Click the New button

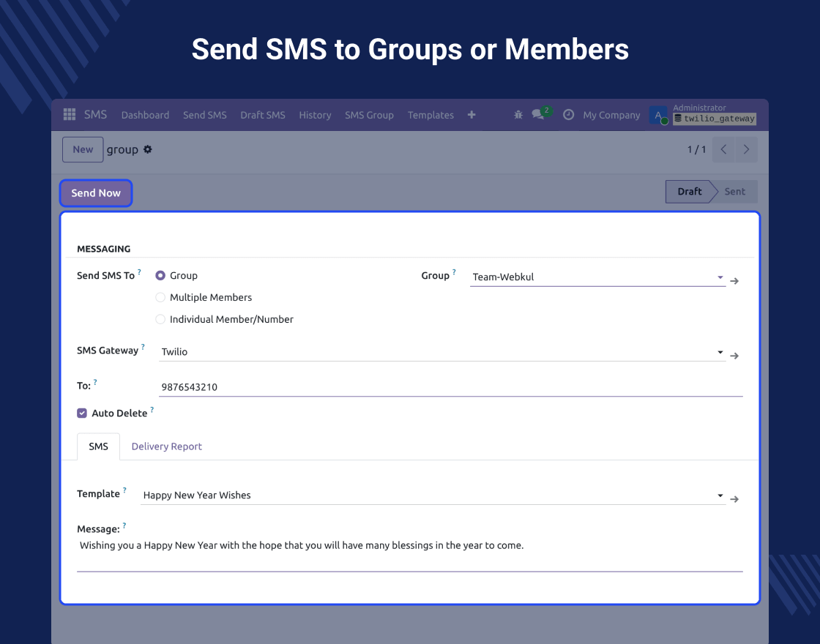(83, 149)
